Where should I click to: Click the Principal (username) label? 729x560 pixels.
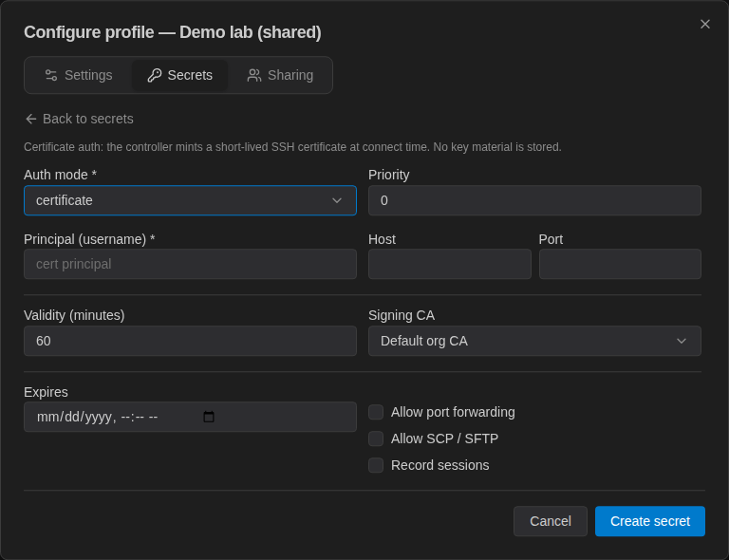pos(89,239)
